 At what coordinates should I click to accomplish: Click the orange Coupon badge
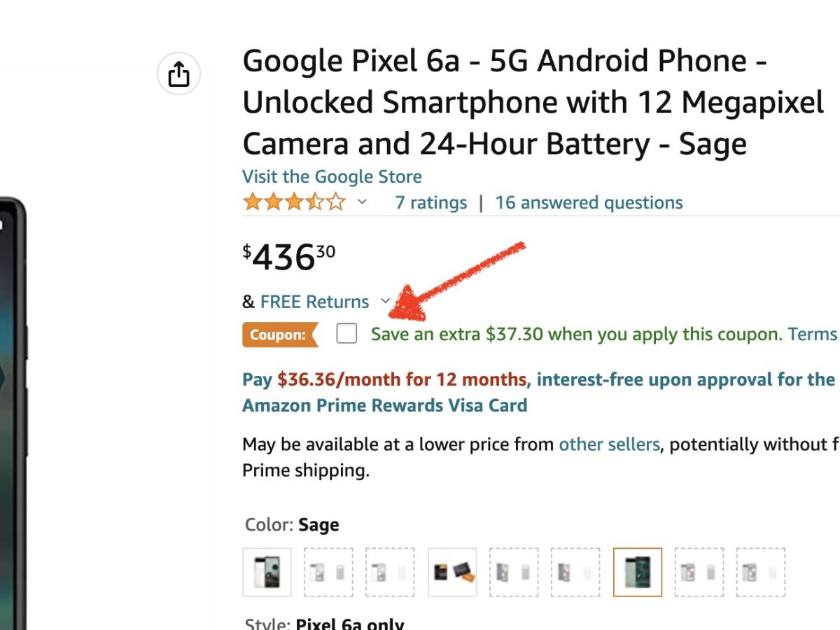279,335
